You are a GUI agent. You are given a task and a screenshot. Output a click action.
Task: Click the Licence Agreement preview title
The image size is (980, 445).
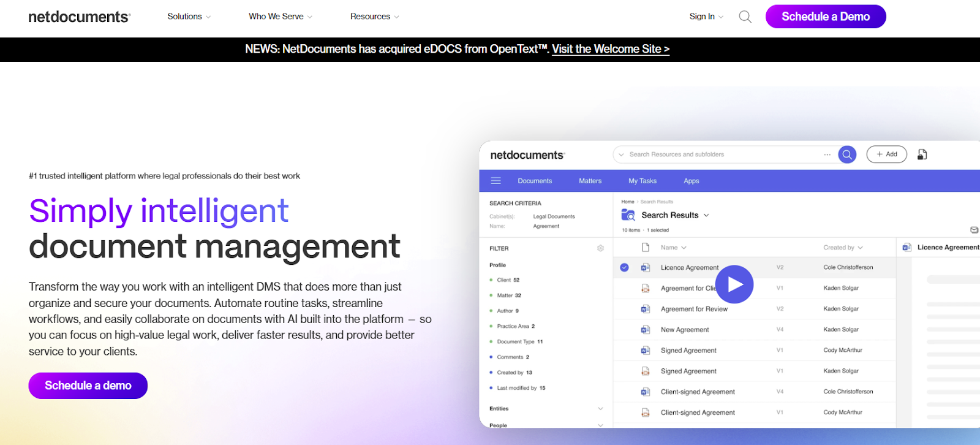pos(948,247)
